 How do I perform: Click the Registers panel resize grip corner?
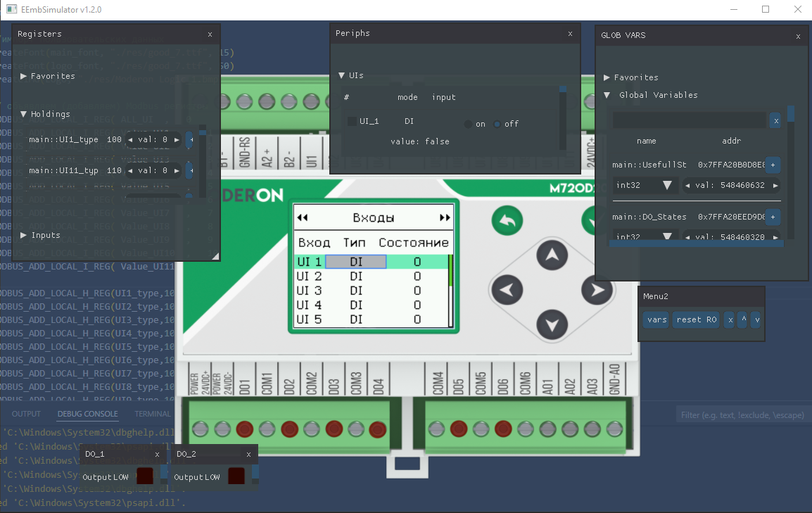(x=215, y=255)
